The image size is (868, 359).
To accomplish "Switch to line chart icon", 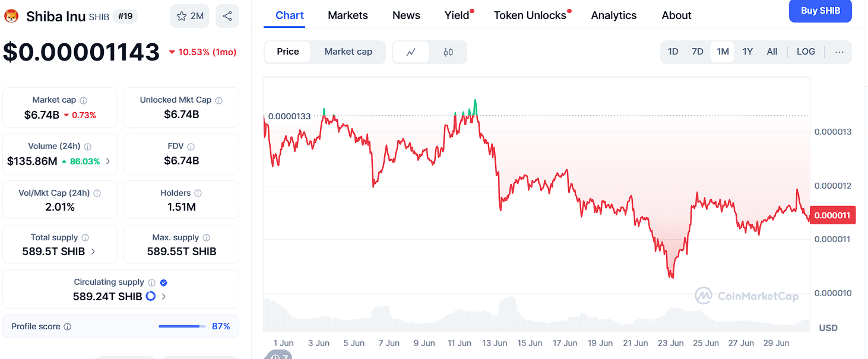I will [x=411, y=52].
